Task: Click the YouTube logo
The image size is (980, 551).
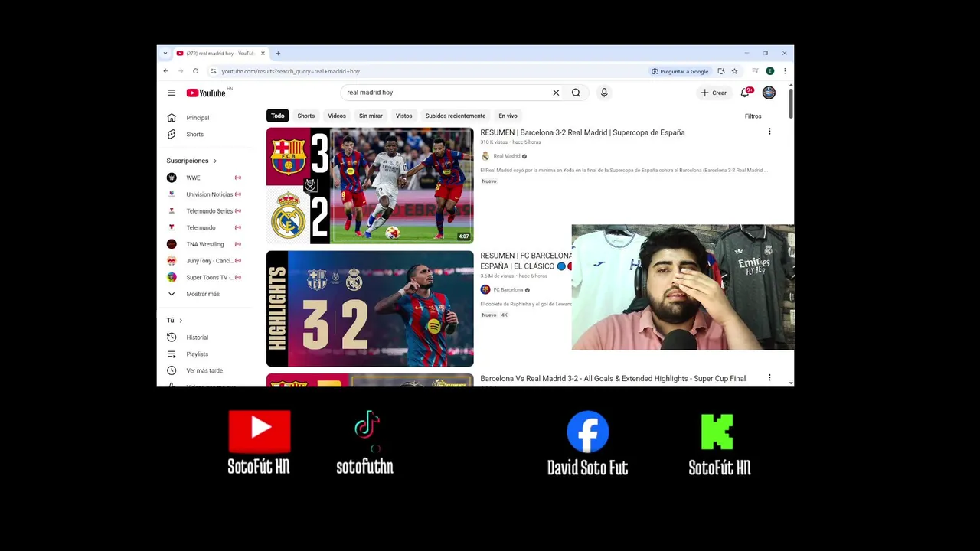Action: tap(207, 93)
